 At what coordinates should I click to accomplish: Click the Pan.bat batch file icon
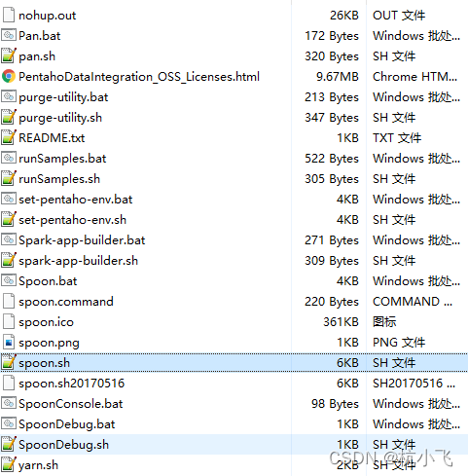tap(9, 35)
